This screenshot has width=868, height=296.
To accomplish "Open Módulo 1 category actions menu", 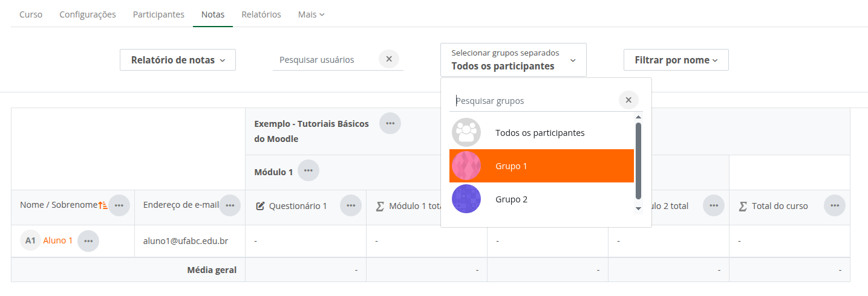I will click(308, 171).
